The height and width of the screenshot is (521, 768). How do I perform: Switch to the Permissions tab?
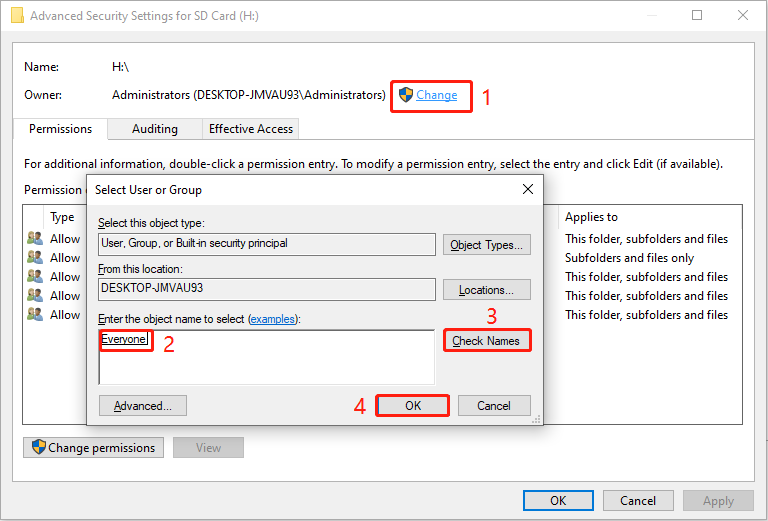[60, 129]
